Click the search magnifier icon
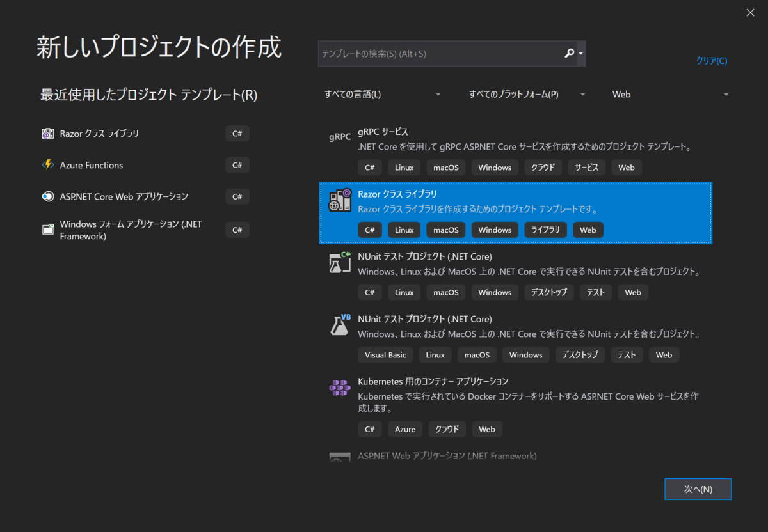 click(568, 53)
